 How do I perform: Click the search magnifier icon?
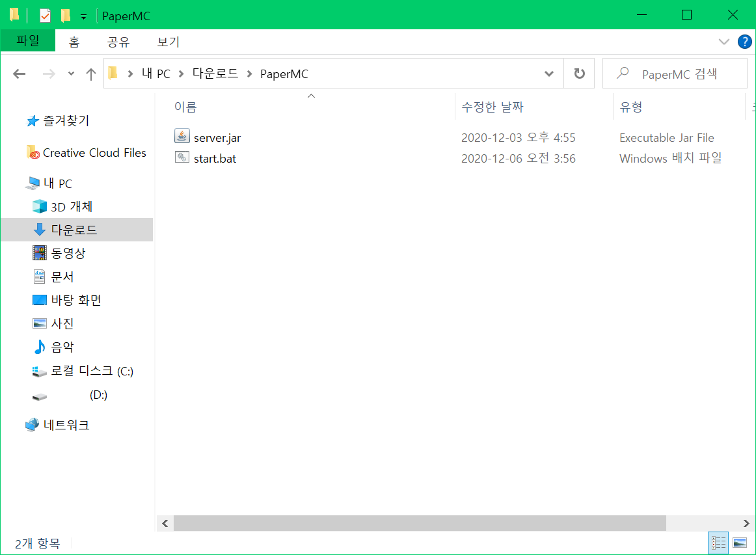click(623, 74)
